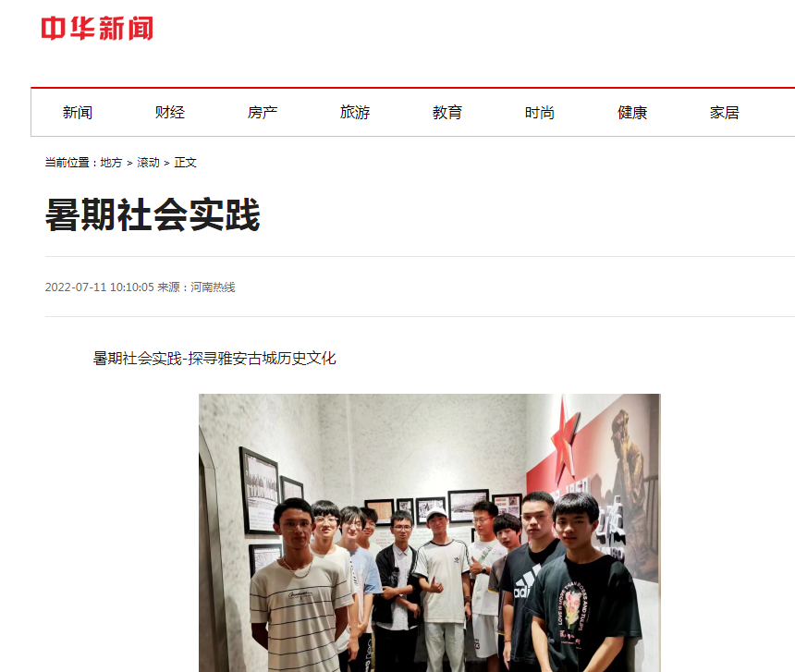Open the 家居 navigation tab
795x672 pixels.
[725, 113]
